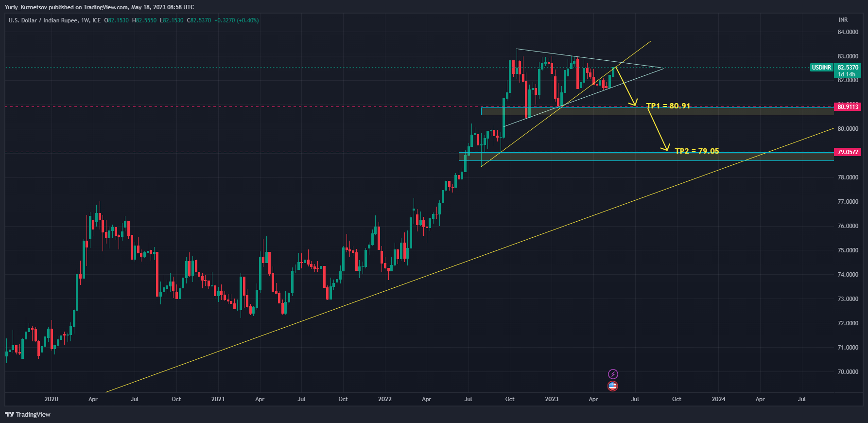Image resolution: width=868 pixels, height=423 pixels.
Task: Click the 80.9113 red price label
Action: [x=848, y=106]
